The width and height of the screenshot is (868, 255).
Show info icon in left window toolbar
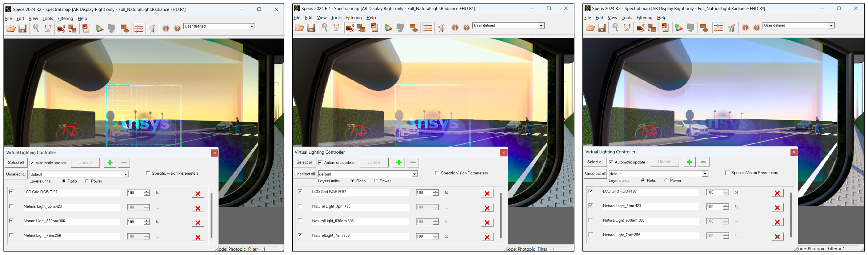pos(166,29)
